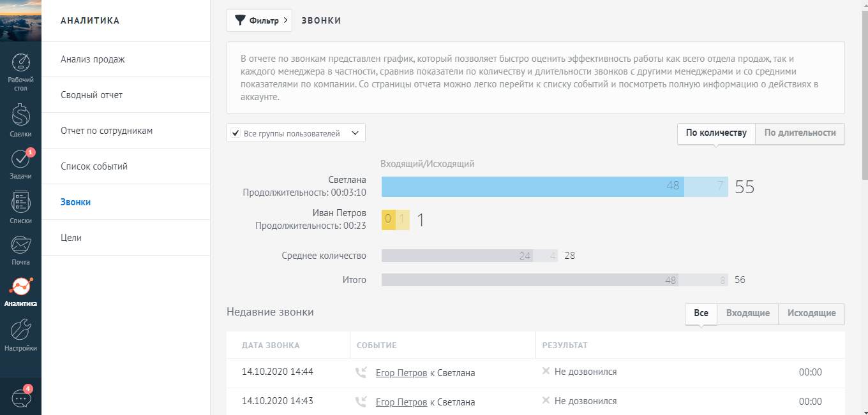This screenshot has width=868, height=415.
Task: Click Светлана's blue incoming calls bar
Action: pos(532,187)
